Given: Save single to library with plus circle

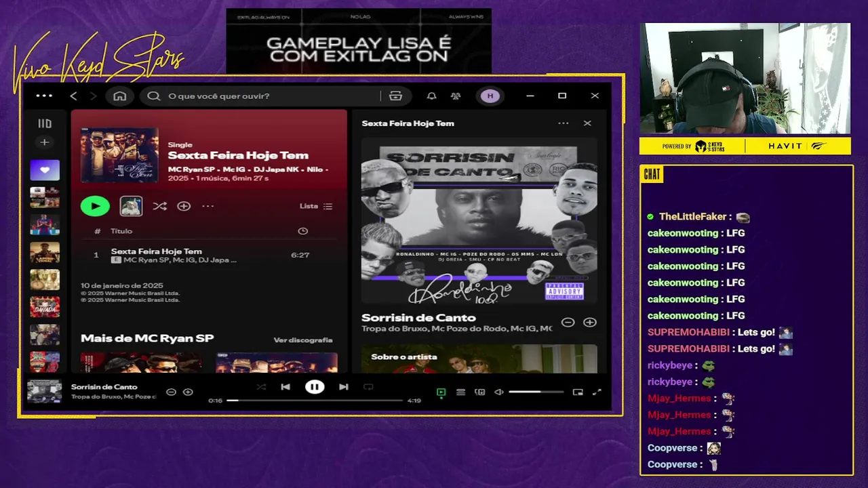Looking at the screenshot, I should (x=184, y=206).
